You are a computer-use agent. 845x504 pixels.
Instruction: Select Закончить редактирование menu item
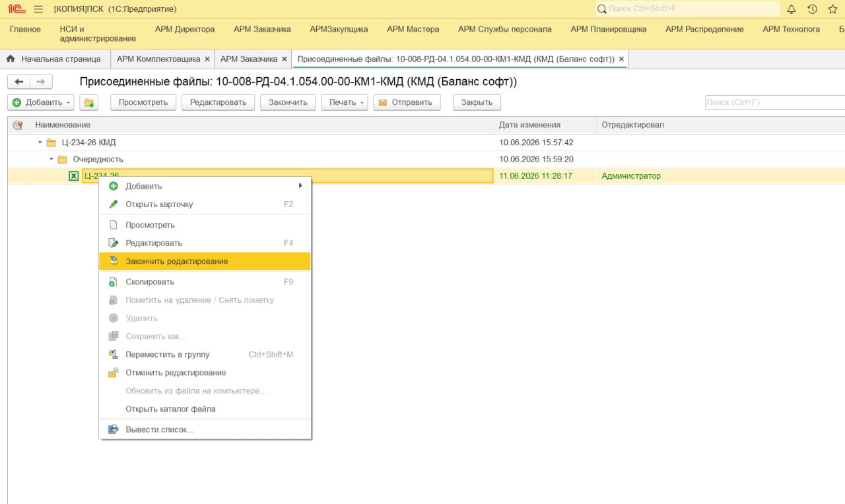[205, 261]
